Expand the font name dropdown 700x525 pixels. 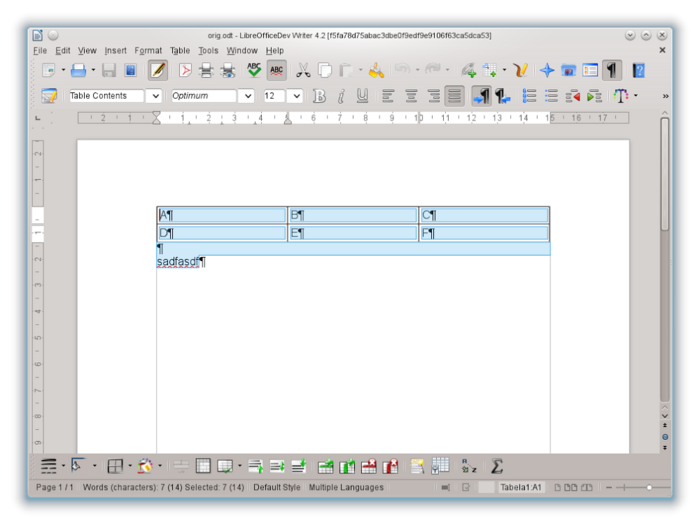[x=247, y=96]
